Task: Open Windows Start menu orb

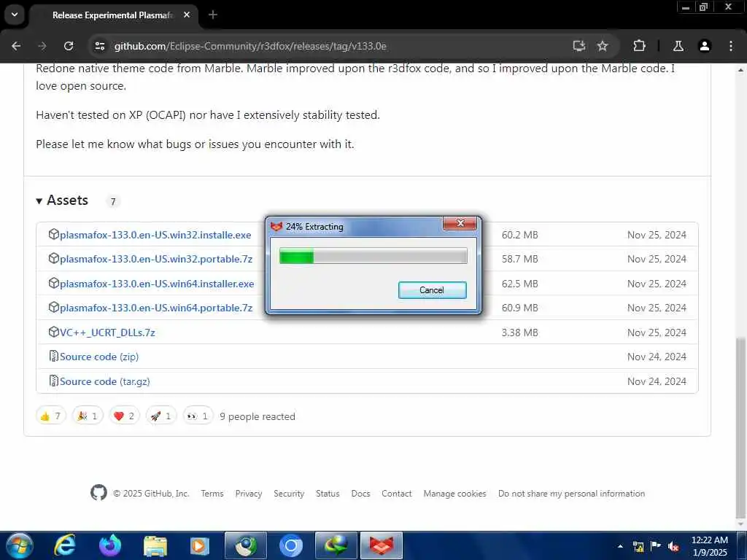Action: [x=19, y=545]
